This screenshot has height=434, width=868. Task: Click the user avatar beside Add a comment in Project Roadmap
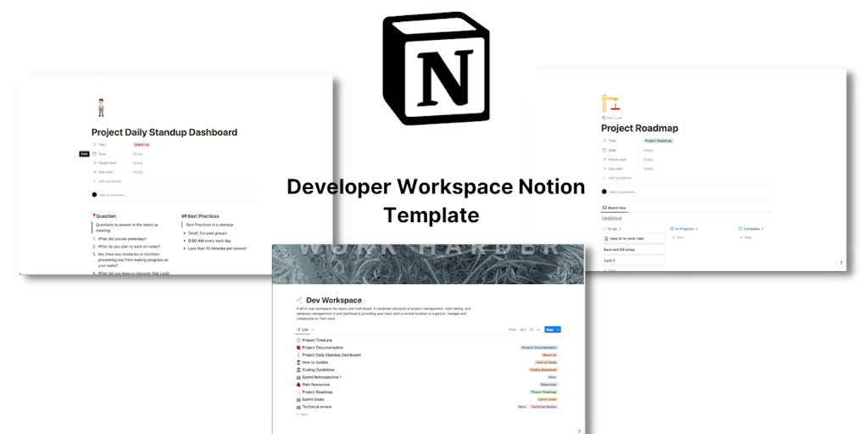tap(604, 192)
